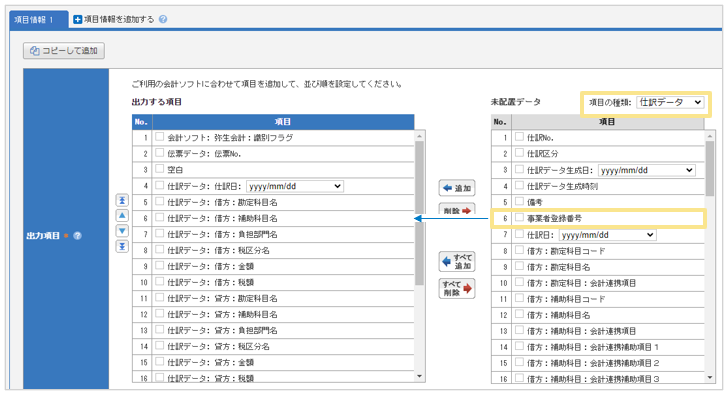Click scroll-up arrow of 出力する項目 list
728x395 pixels.
420,136
